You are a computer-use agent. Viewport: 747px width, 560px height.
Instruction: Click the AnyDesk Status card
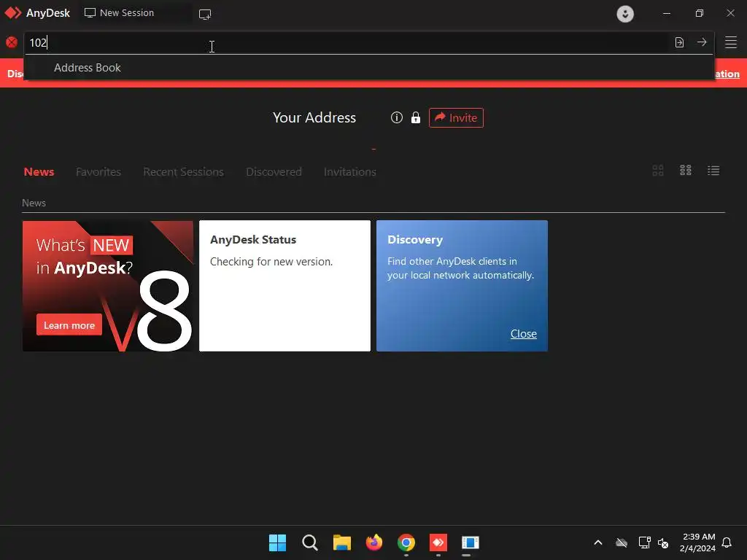pos(285,286)
